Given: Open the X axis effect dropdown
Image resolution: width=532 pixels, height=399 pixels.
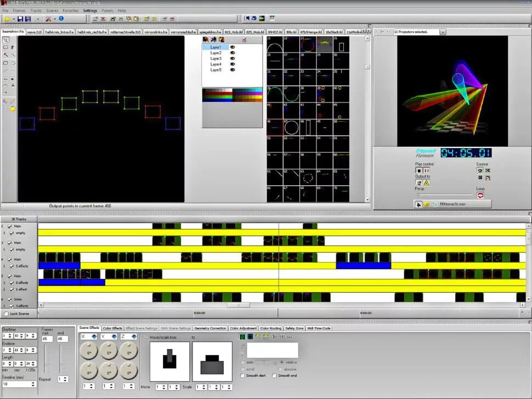Looking at the screenshot, I should [x=94, y=337].
